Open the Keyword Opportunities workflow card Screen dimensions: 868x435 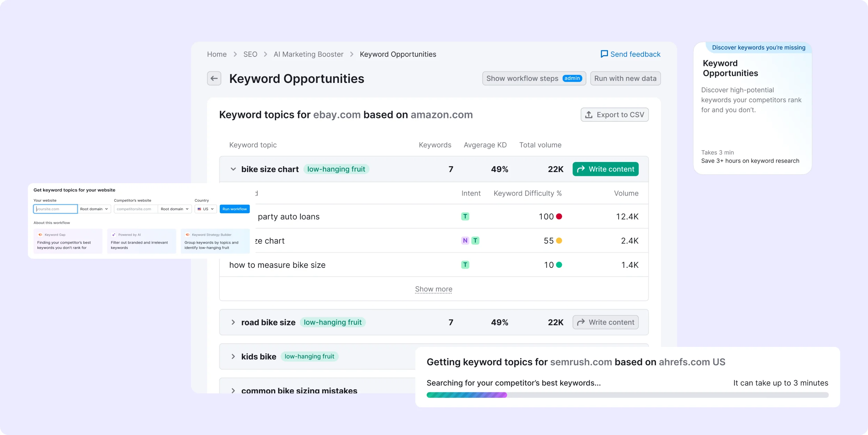pos(752,108)
